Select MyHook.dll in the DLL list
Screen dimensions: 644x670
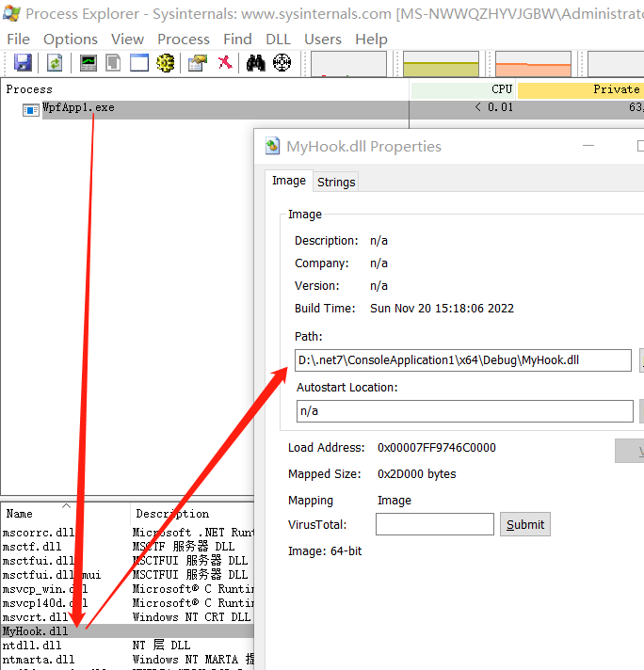click(x=127, y=631)
